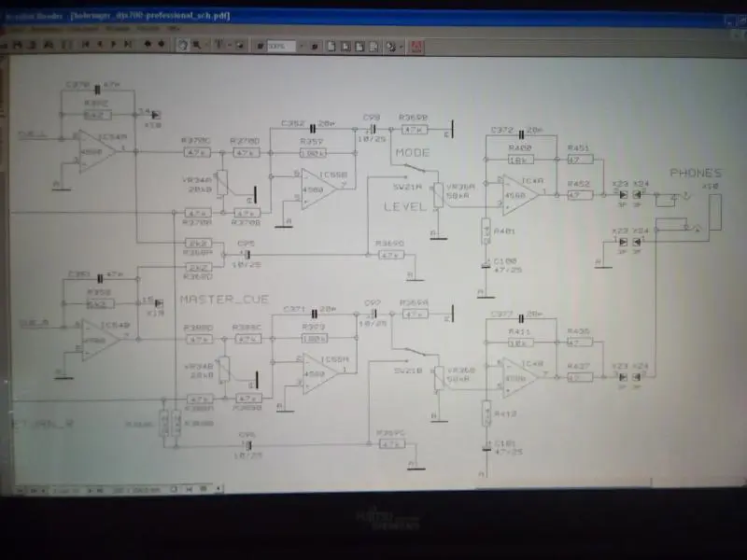Click the Fit in Window page icon
The image size is (747, 560).
pos(345,46)
